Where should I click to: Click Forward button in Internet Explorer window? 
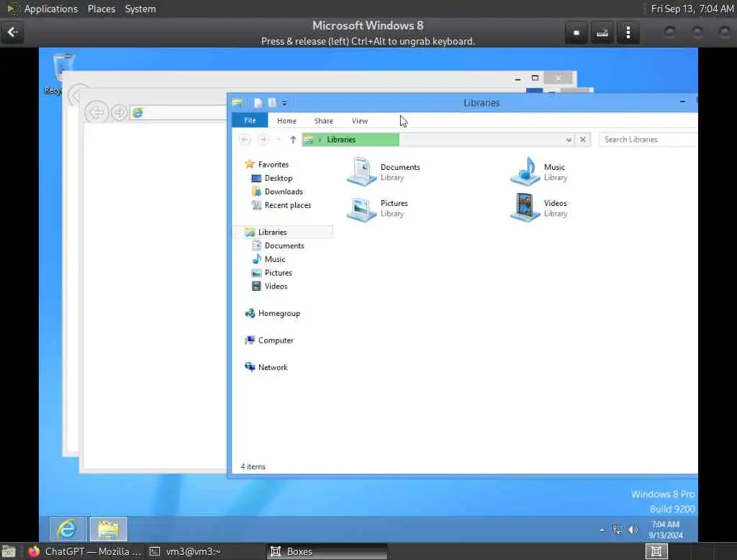pyautogui.click(x=119, y=113)
